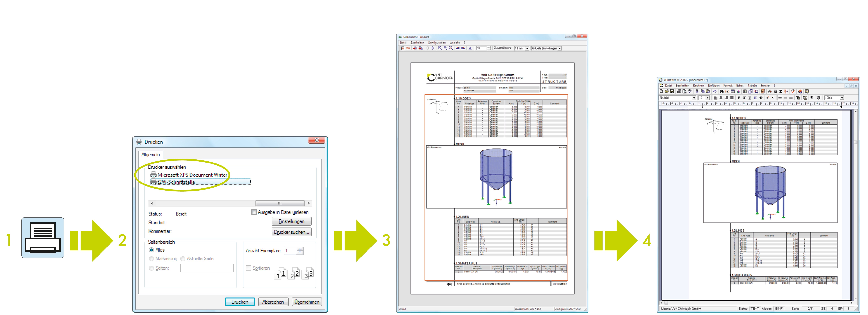Click the zoom in magnifier in import window
The image size is (868, 315).
tap(445, 48)
